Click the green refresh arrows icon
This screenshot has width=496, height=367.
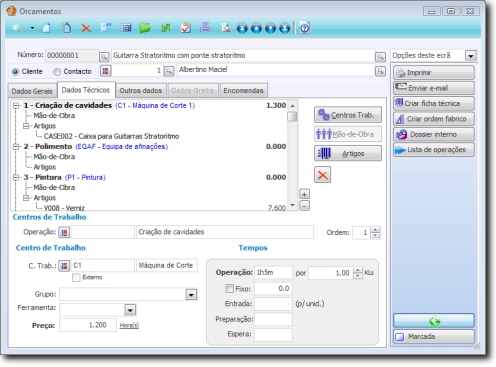tap(166, 28)
